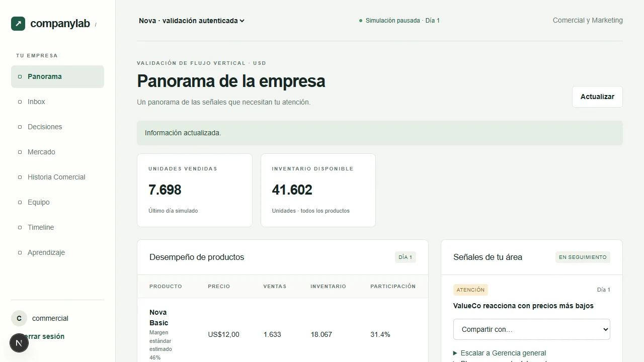Click price US$12,00
The width and height of the screenshot is (644, 362).
223,334
